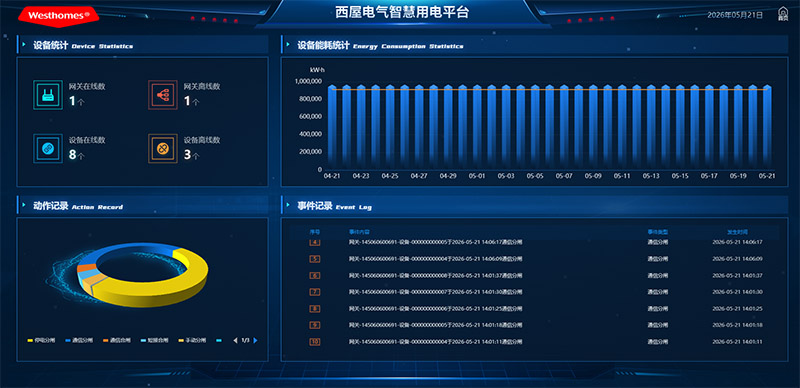Click the event row number 10 badge

click(315, 342)
